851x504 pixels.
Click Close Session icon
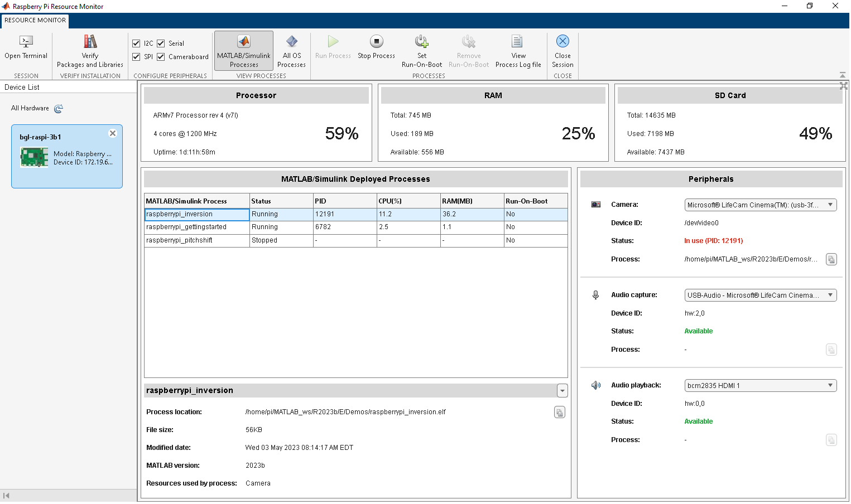tap(562, 42)
